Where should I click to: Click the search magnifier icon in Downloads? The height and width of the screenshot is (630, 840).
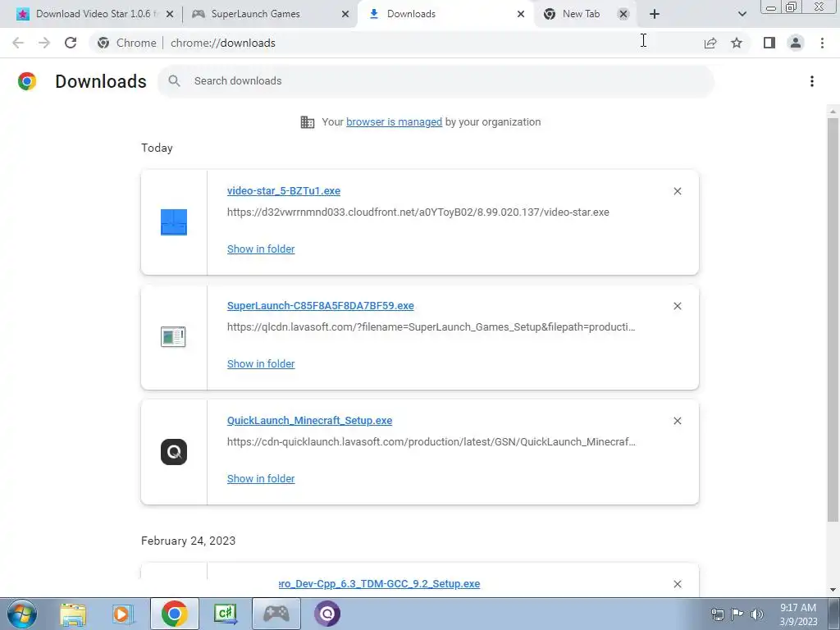[174, 81]
